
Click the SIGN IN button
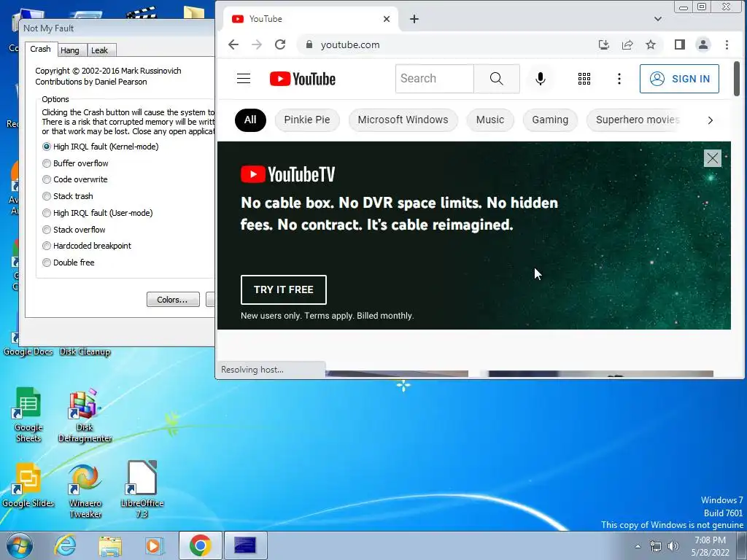(679, 79)
